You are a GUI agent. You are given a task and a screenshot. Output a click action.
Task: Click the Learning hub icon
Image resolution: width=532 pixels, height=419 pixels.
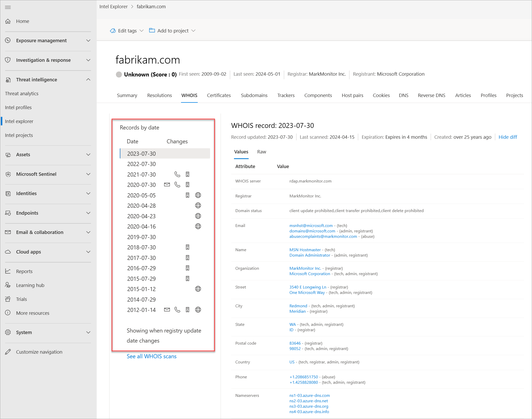(x=8, y=285)
